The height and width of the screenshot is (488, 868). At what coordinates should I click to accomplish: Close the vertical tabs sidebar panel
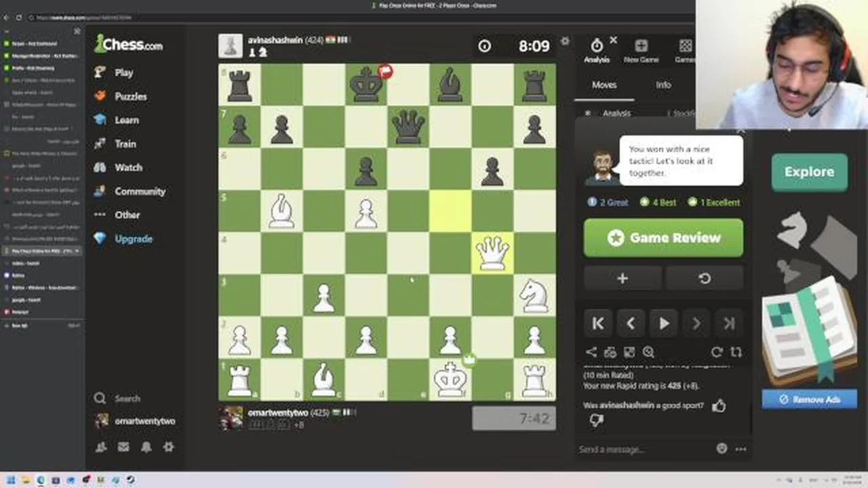(77, 31)
